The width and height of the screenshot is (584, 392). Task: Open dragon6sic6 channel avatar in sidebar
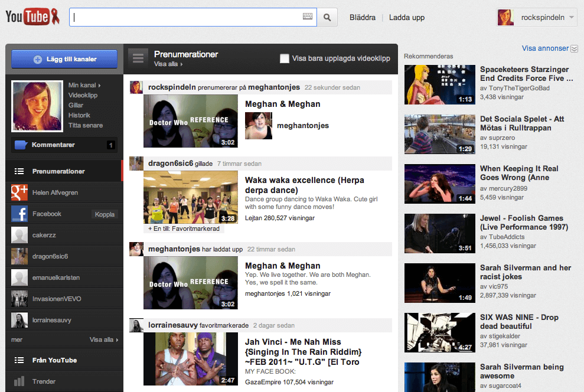19,256
